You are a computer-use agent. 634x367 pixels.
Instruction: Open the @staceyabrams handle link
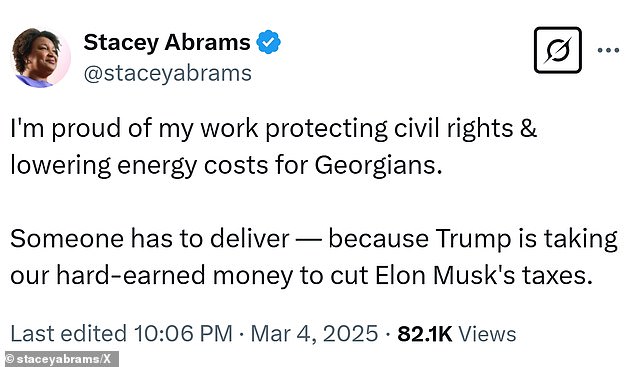(167, 73)
